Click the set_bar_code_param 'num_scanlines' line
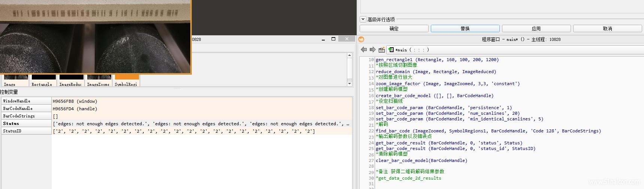Screen dimensions: 644x189 pos(448,113)
